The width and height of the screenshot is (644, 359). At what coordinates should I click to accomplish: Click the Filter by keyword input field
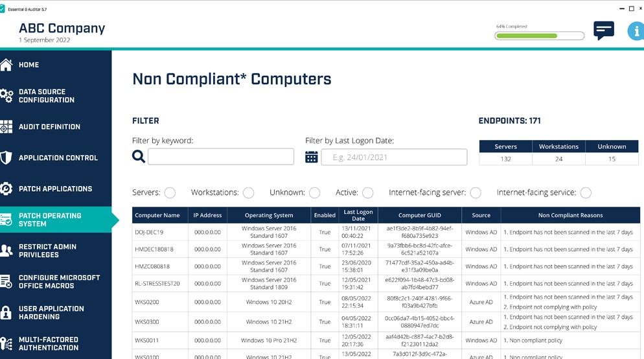(x=220, y=157)
